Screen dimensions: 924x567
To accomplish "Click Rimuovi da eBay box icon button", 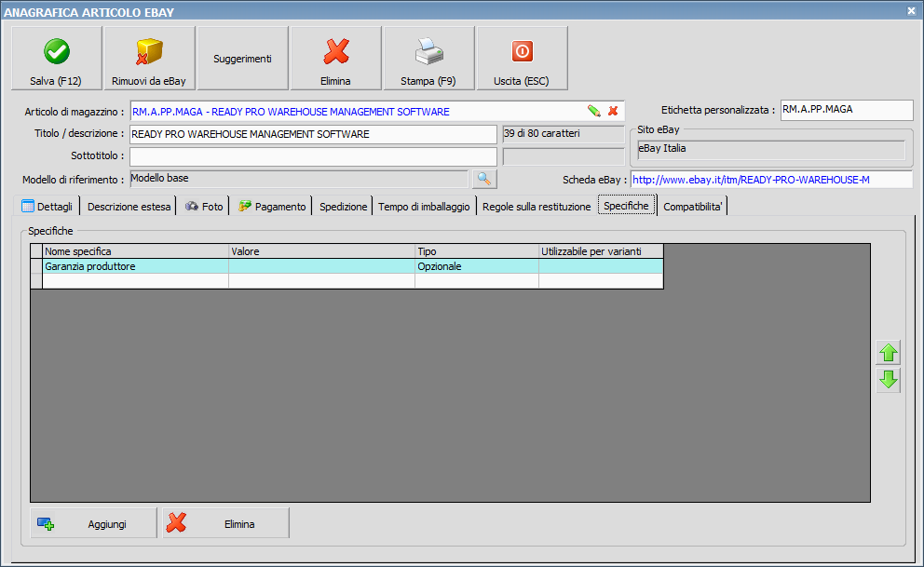I will (x=150, y=59).
